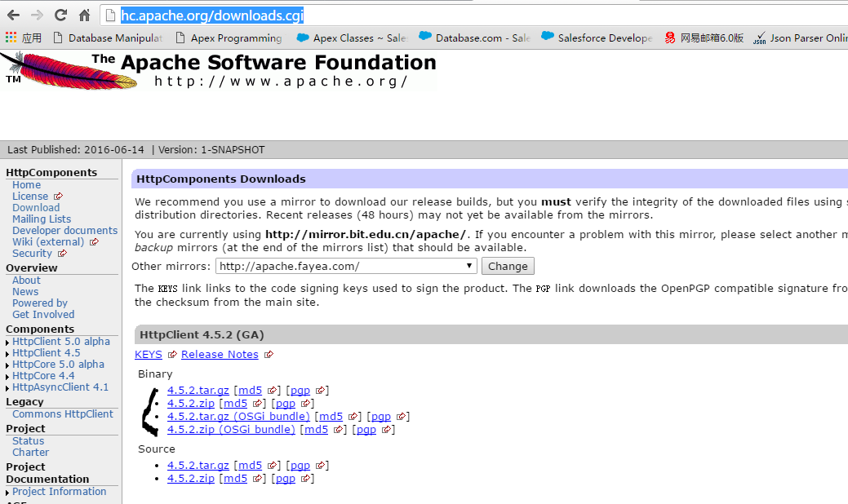Open the NetEase mail 6.0 bookmark

704,38
